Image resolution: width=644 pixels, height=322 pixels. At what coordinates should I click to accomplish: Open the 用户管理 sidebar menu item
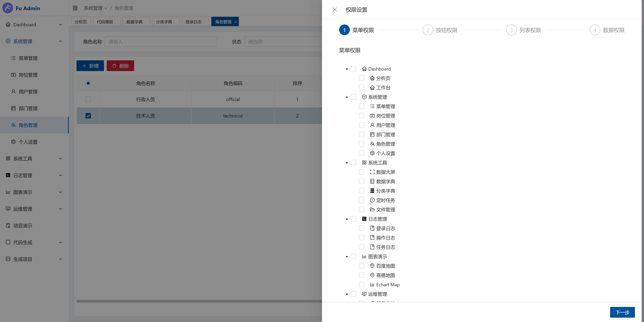(28, 92)
